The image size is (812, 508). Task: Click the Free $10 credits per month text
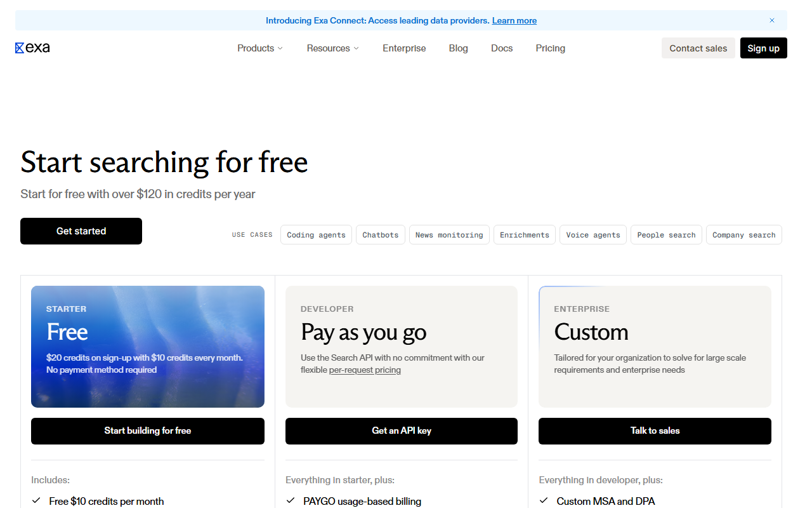click(107, 502)
